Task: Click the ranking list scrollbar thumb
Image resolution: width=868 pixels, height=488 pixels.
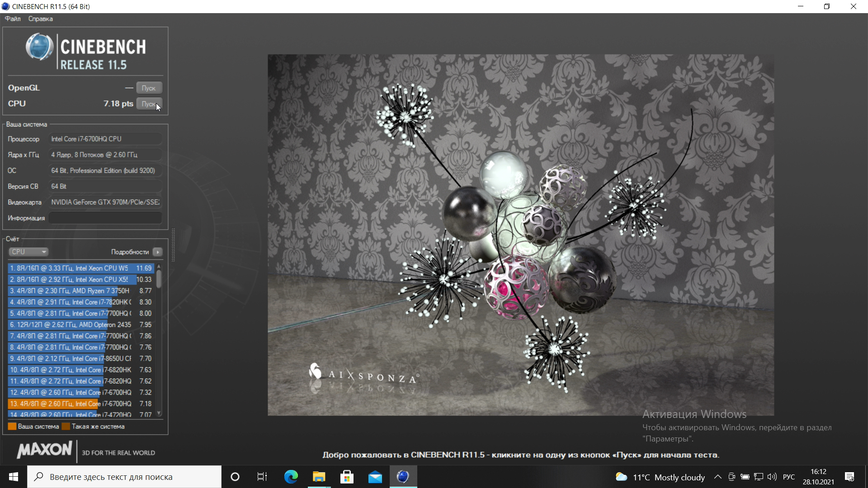Action: 159,279
